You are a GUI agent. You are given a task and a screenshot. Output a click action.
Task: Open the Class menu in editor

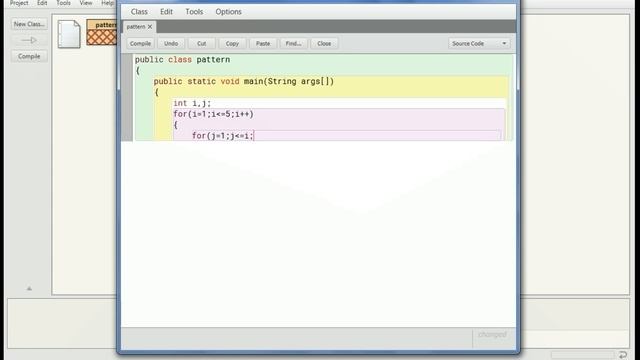point(139,12)
